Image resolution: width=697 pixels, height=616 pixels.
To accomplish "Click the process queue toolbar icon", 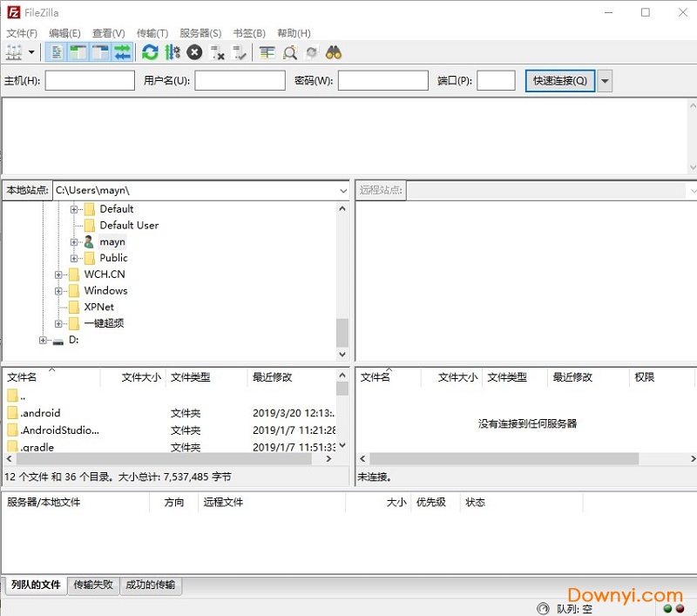I will pos(173,52).
